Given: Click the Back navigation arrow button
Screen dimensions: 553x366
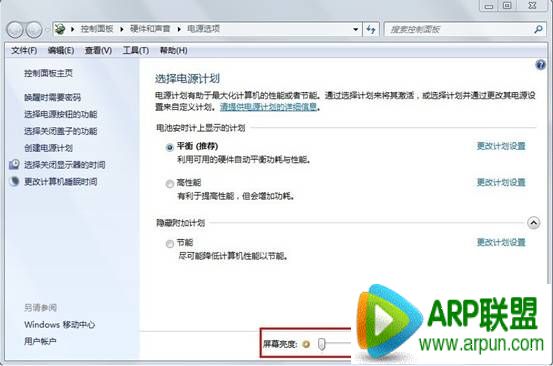Looking at the screenshot, I should point(15,30).
